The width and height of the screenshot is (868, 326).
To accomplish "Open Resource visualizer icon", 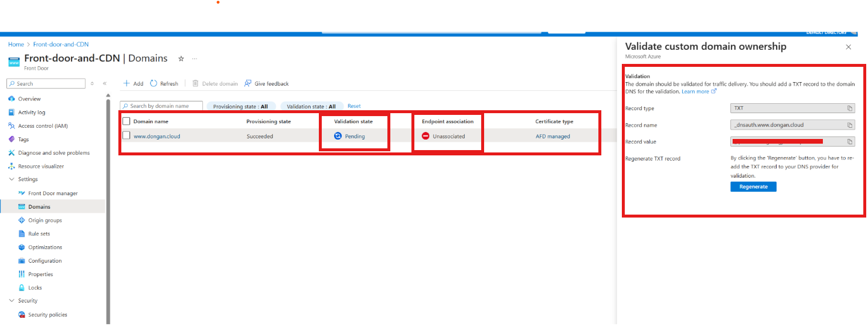I will click(x=12, y=166).
